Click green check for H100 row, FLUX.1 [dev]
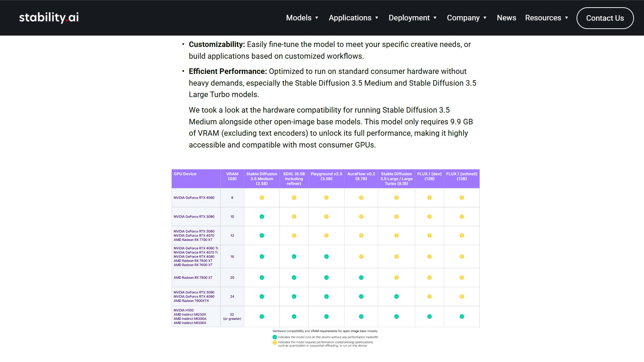Screen dimensions: 644x362 pyautogui.click(x=430, y=316)
